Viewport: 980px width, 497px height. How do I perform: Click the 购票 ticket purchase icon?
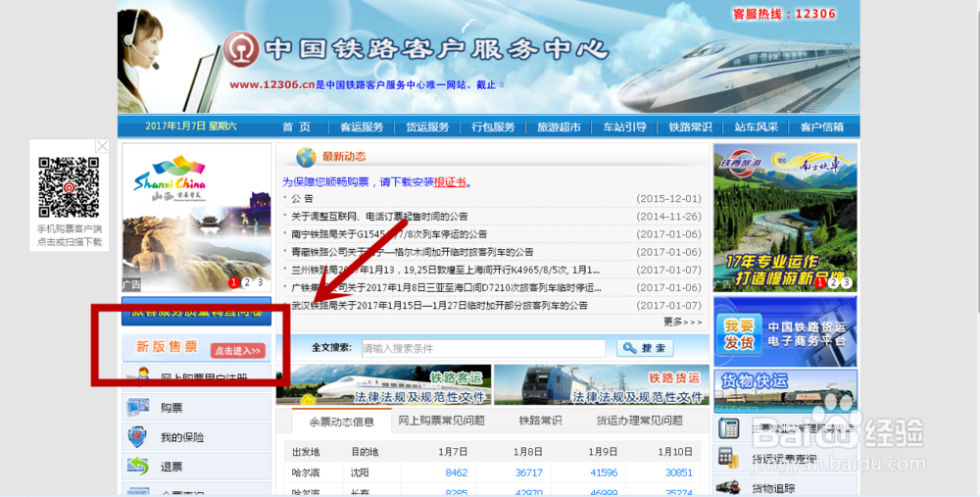pyautogui.click(x=137, y=407)
